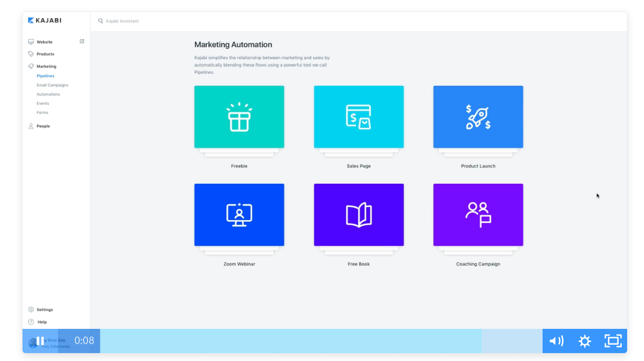Choose the Zoom Webinar pipeline card

(239, 215)
